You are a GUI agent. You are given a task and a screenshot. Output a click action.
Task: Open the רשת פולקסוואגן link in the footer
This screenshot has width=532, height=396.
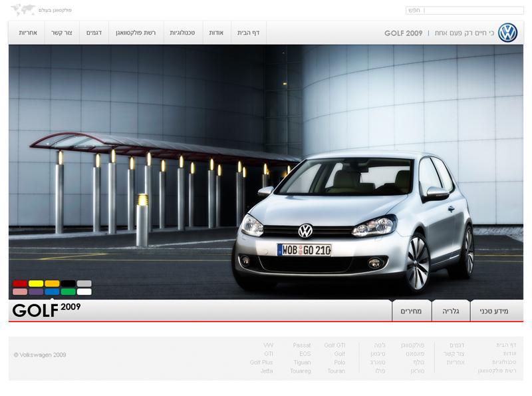pyautogui.click(x=497, y=371)
